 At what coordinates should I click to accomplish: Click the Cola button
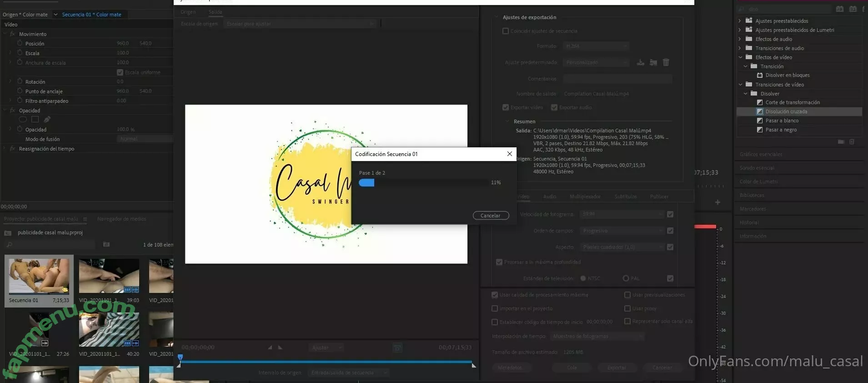click(572, 368)
